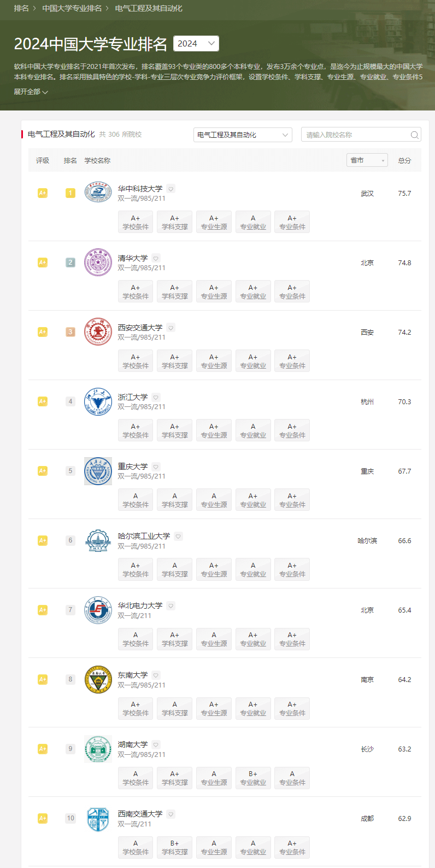Viewport: 435px width, 868px height.
Task: Focus the 请输入院校名称 search field
Action: coord(357,135)
